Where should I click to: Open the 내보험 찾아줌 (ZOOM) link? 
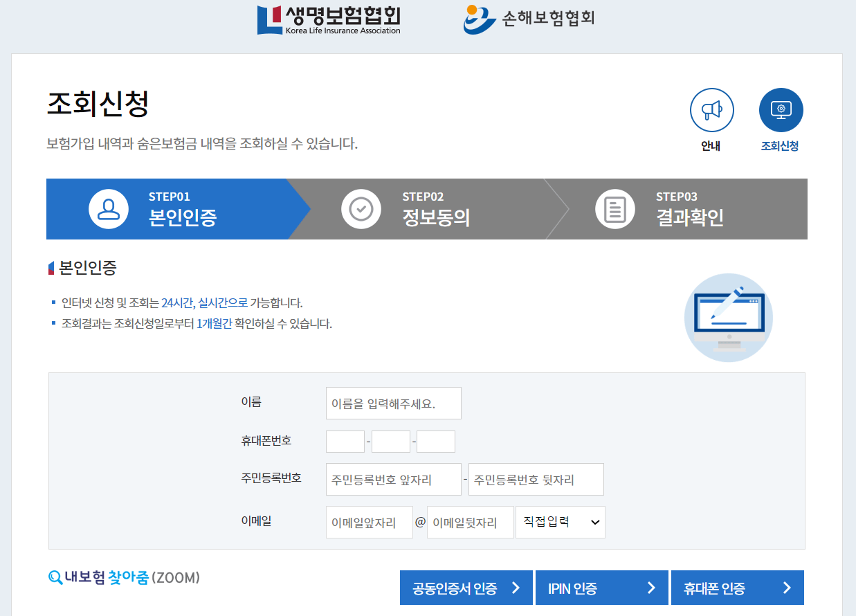tap(125, 579)
